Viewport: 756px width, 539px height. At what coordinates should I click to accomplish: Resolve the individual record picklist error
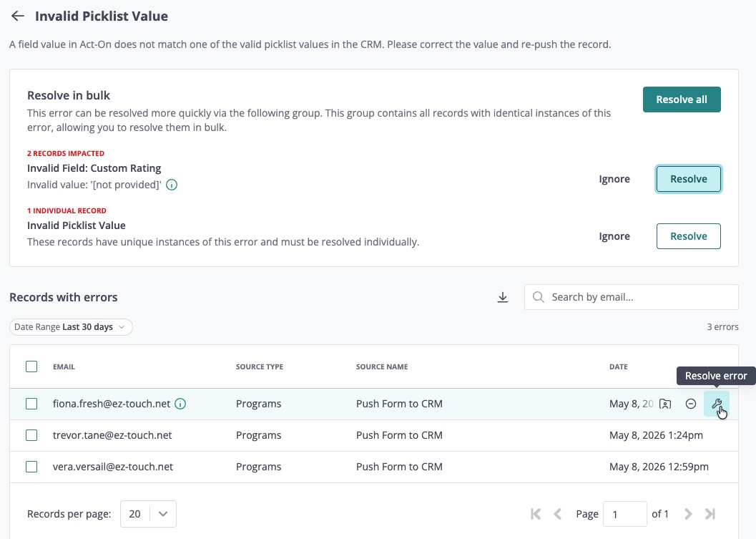coord(689,236)
